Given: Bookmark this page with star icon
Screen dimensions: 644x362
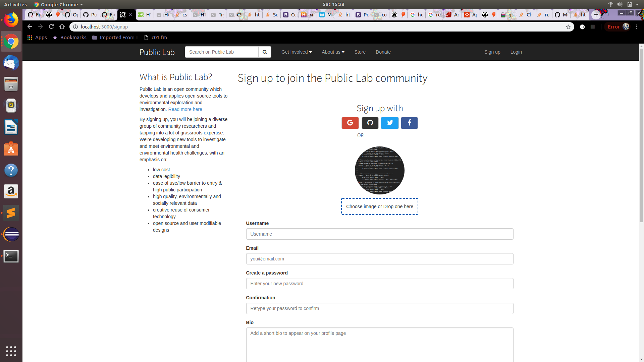Looking at the screenshot, I should pyautogui.click(x=568, y=27).
